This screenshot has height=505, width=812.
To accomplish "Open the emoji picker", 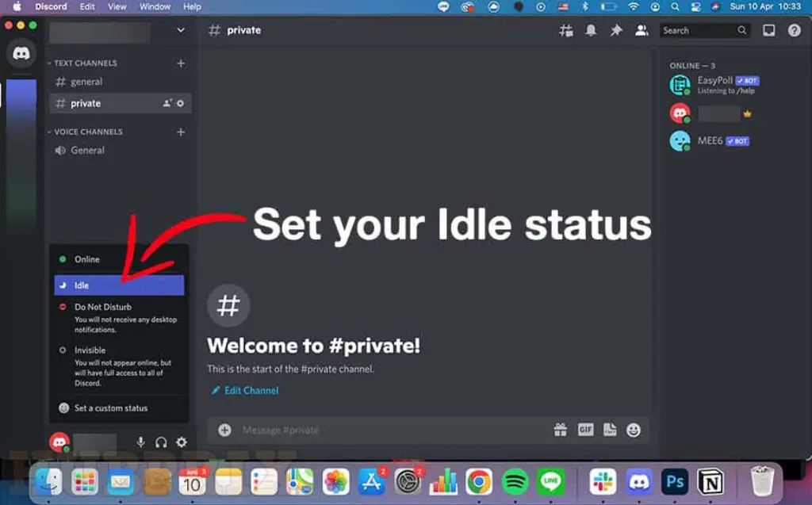I will coord(634,430).
